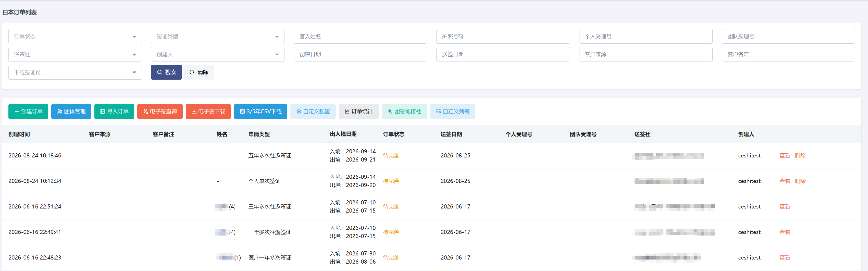Click the 个人受理号 filter input field
The image size is (868, 271).
click(x=646, y=36)
